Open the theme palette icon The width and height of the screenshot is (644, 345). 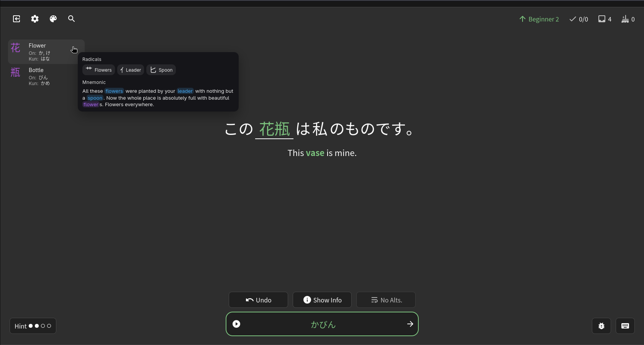click(53, 19)
